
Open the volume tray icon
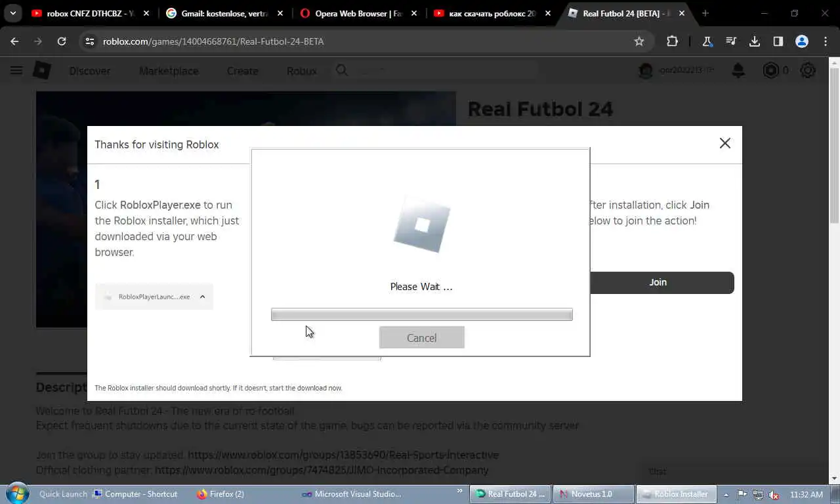[774, 495]
